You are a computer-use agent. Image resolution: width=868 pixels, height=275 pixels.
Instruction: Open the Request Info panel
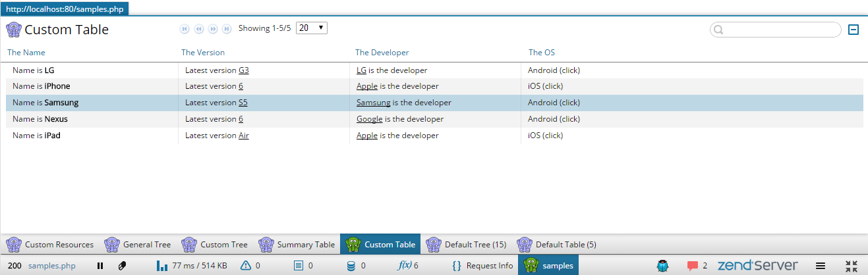(x=482, y=266)
